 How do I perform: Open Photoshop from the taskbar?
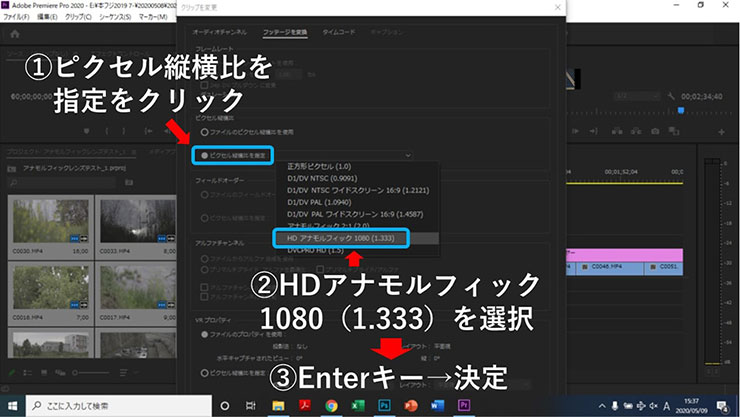pyautogui.click(x=384, y=406)
